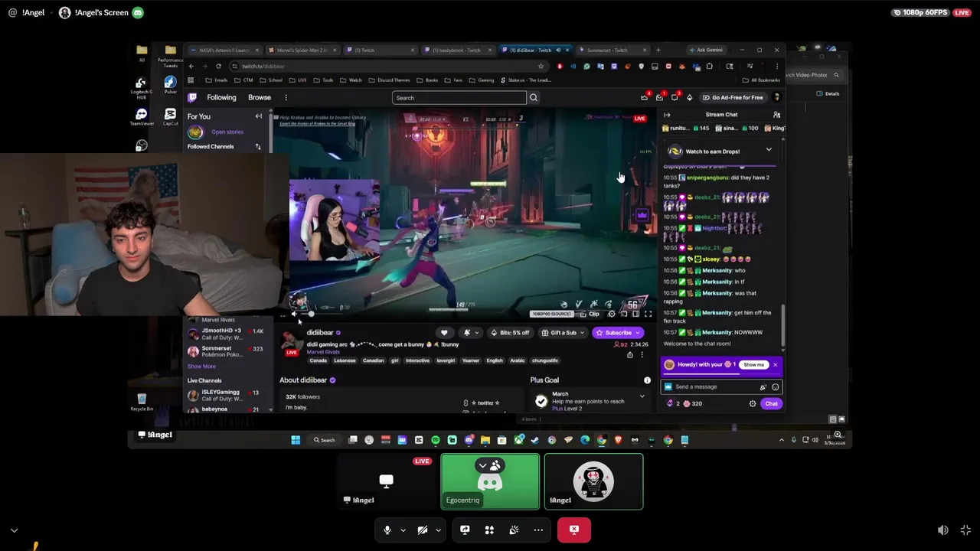Open the soundboard icon in call controls
Viewport: 980px width, 551px height.
tap(514, 530)
